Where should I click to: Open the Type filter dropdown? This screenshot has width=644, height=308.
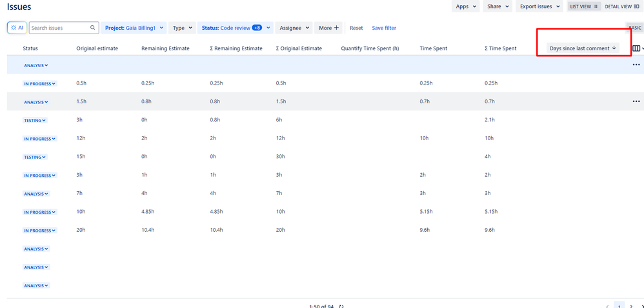182,28
